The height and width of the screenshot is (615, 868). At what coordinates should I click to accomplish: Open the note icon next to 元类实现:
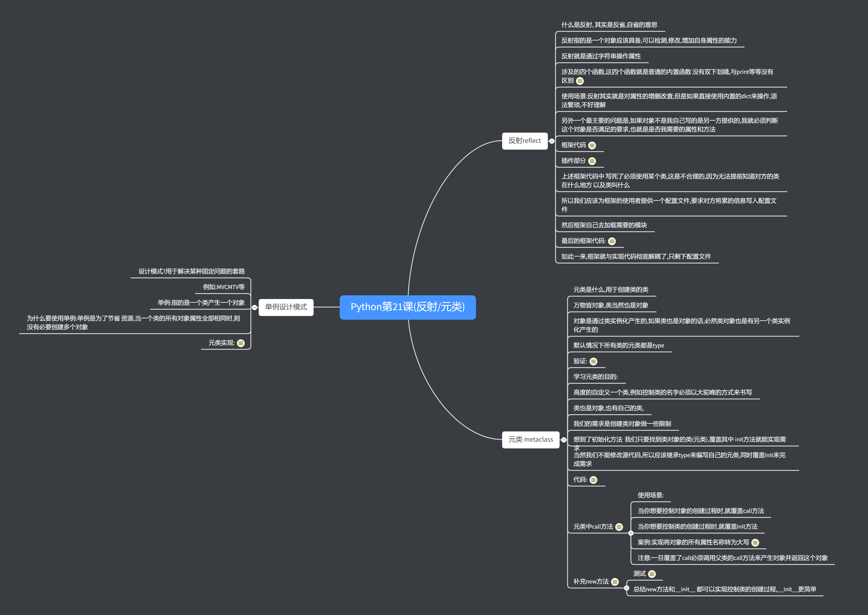[241, 343]
